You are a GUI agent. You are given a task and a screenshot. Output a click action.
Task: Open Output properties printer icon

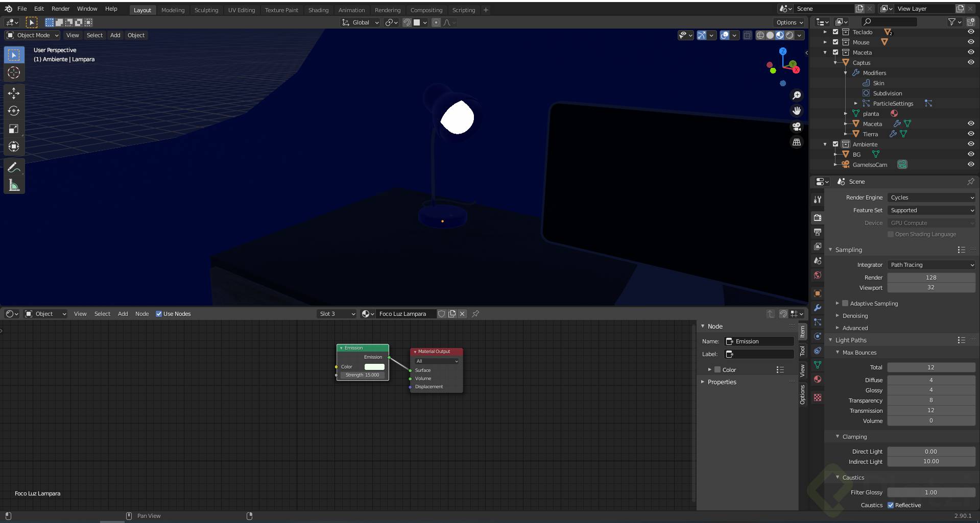(818, 232)
